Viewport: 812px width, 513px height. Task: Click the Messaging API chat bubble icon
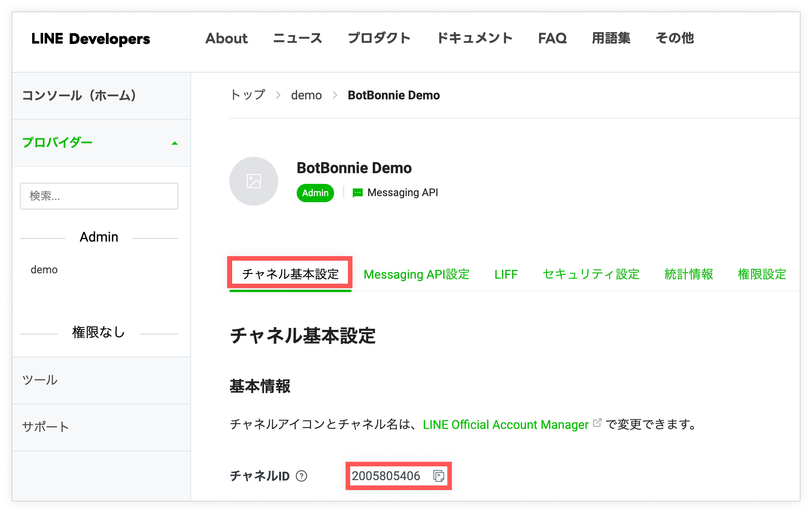358,193
